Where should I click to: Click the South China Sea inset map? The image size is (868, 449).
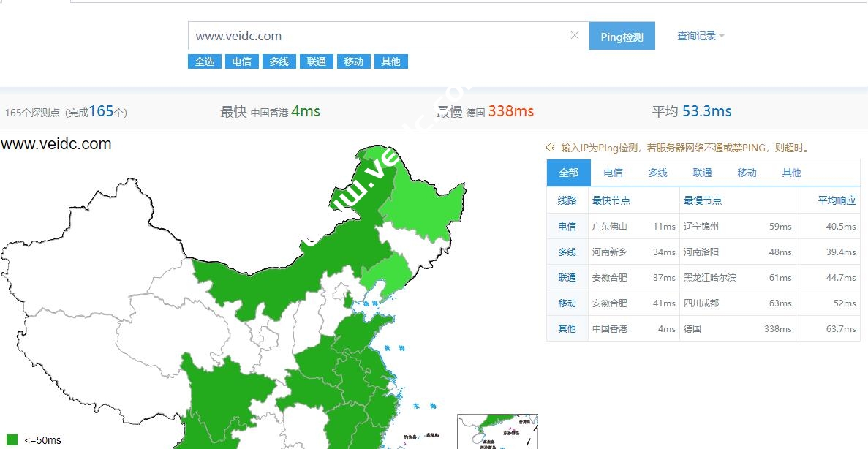[x=497, y=431]
